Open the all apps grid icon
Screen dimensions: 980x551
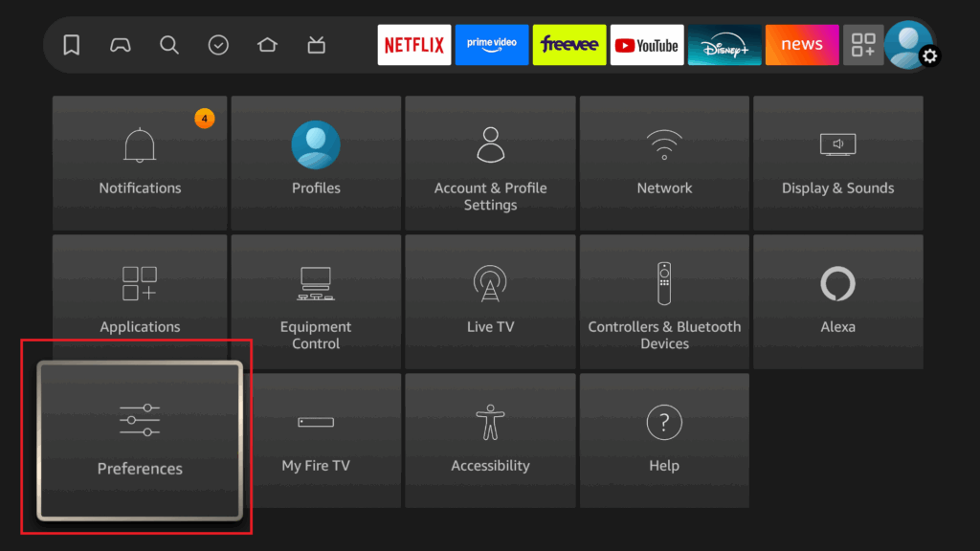point(862,45)
